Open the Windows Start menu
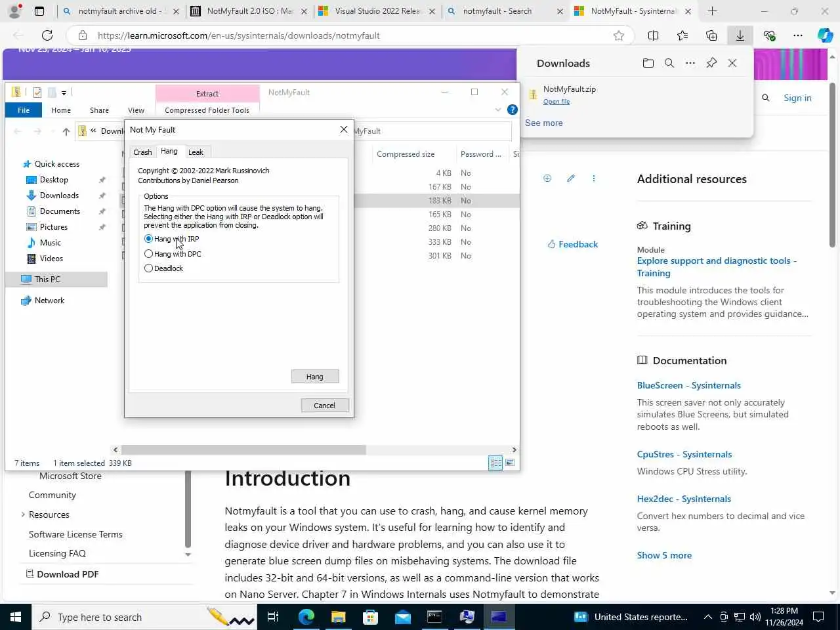Screen dimensions: 840x630 16,617
